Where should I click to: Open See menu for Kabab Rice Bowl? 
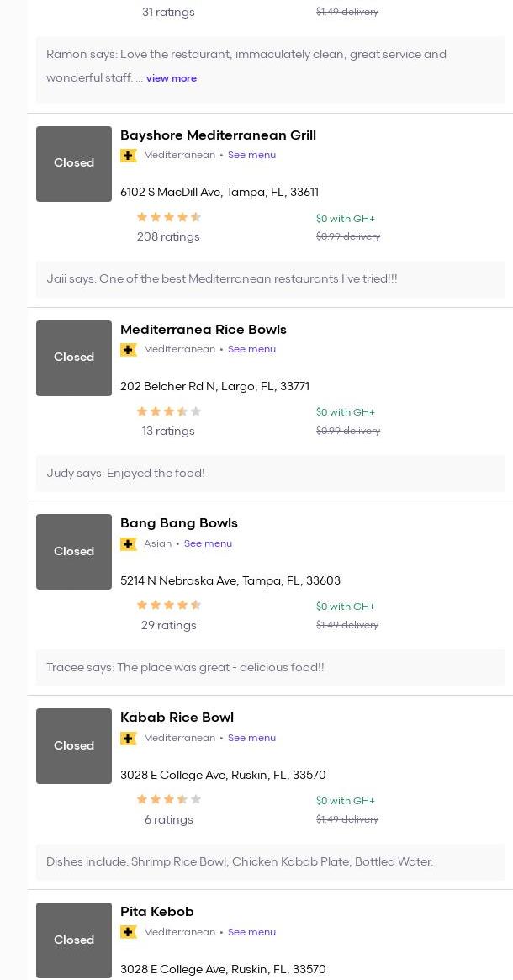251,738
